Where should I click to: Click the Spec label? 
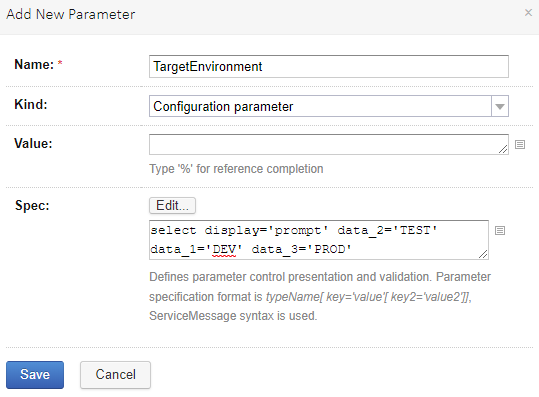(32, 206)
